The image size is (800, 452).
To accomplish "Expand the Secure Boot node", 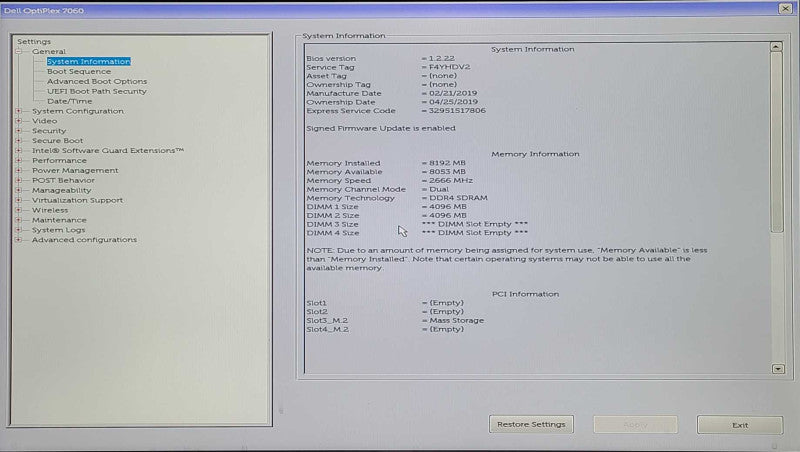I will (x=19, y=140).
